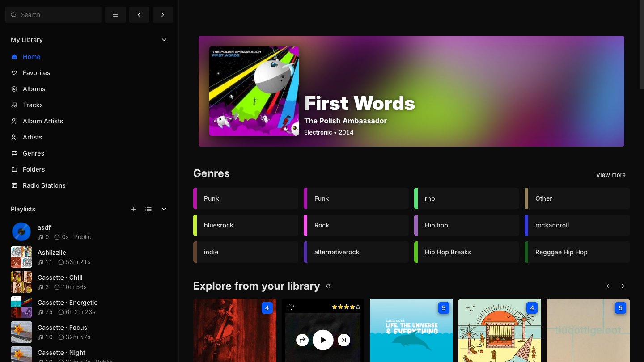Image resolution: width=644 pixels, height=362 pixels.
Task: Open the Cassette · Energetic playlist
Action: pos(89,307)
